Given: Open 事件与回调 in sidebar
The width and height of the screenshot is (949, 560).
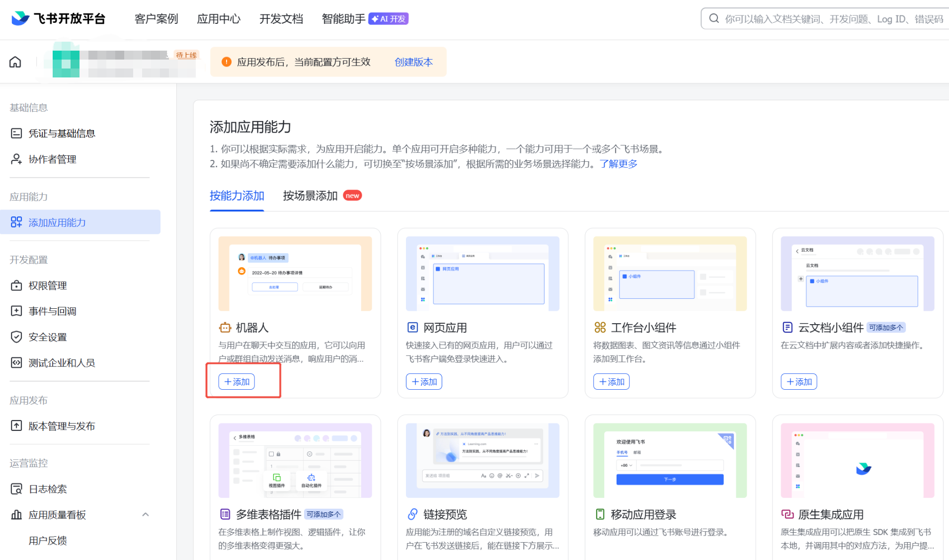Looking at the screenshot, I should coord(52,311).
